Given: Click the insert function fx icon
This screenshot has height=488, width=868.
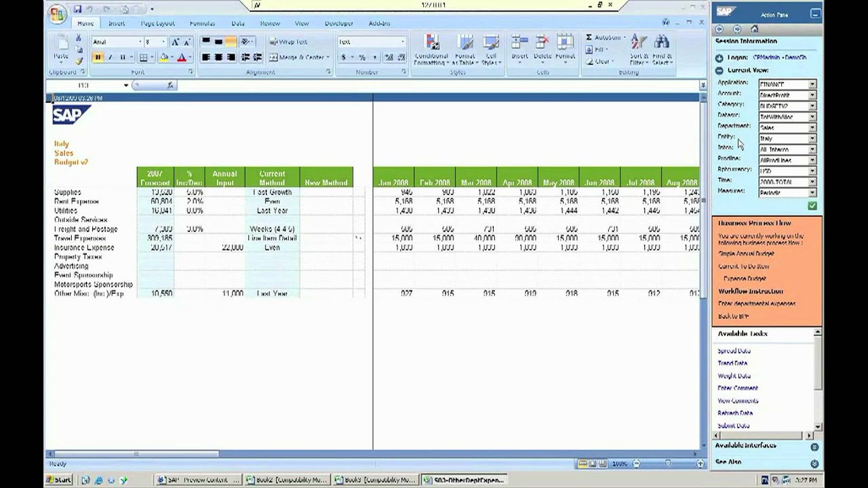Looking at the screenshot, I should (170, 85).
